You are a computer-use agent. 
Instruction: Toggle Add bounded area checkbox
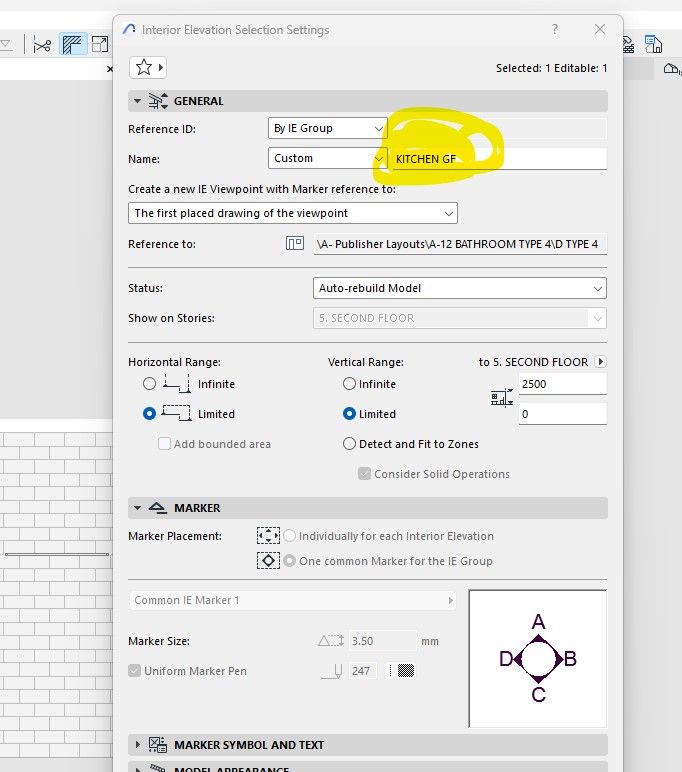point(164,444)
